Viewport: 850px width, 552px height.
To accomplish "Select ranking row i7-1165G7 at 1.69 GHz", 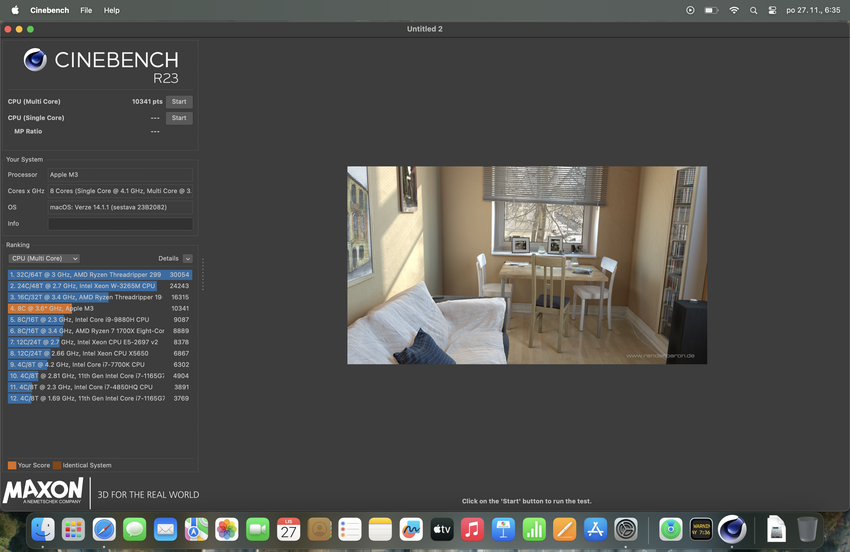I will [100, 399].
